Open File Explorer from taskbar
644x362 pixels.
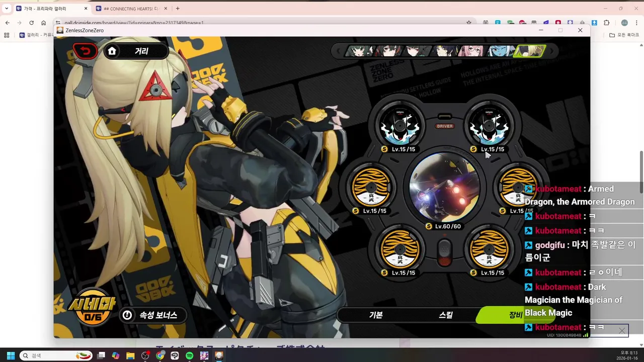point(130,355)
